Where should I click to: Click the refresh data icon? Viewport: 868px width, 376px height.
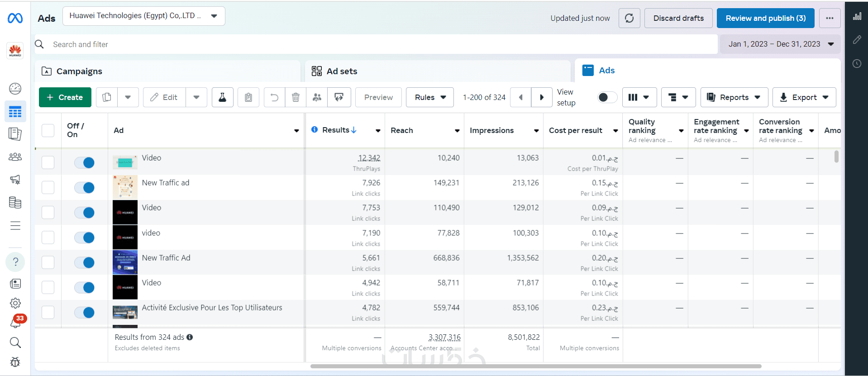pyautogui.click(x=629, y=18)
